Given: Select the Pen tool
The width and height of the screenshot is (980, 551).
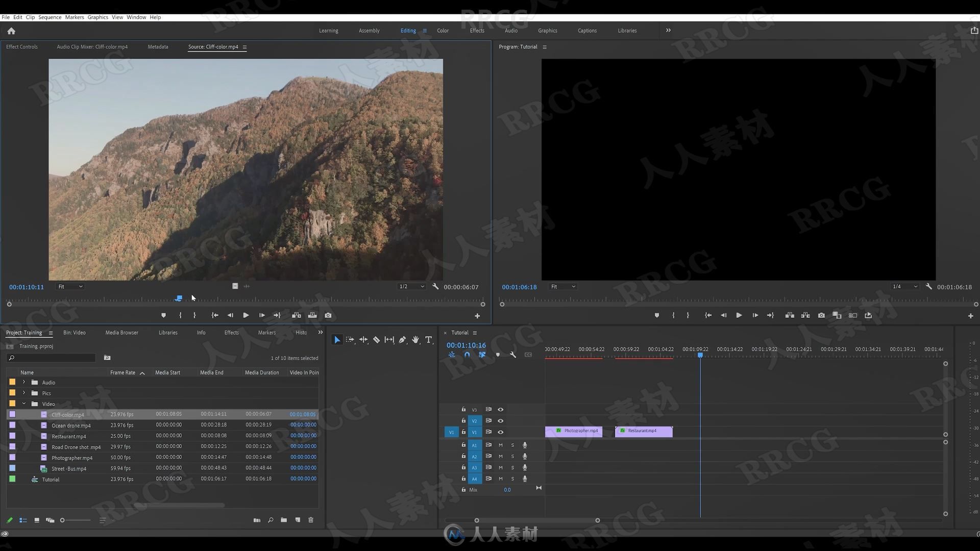Looking at the screenshot, I should [402, 340].
